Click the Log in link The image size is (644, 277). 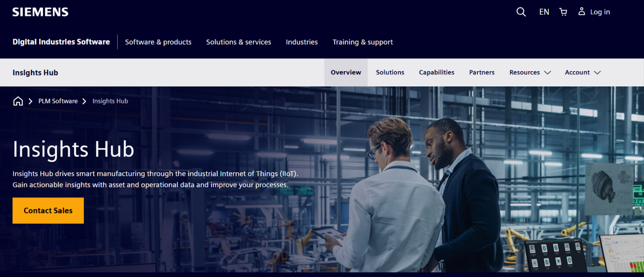coord(600,12)
